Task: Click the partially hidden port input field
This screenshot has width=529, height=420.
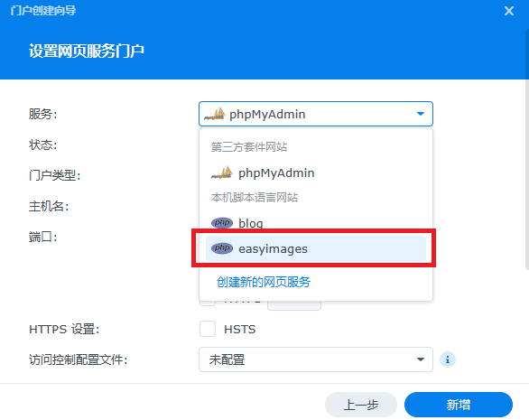Action: [x=294, y=303]
